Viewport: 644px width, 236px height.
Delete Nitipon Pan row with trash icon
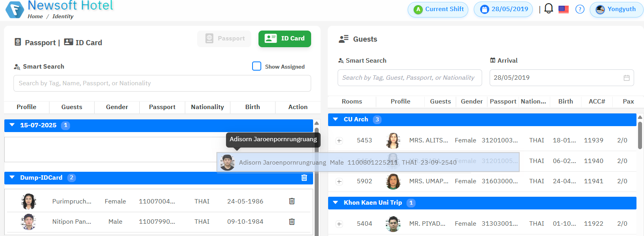pos(292,222)
